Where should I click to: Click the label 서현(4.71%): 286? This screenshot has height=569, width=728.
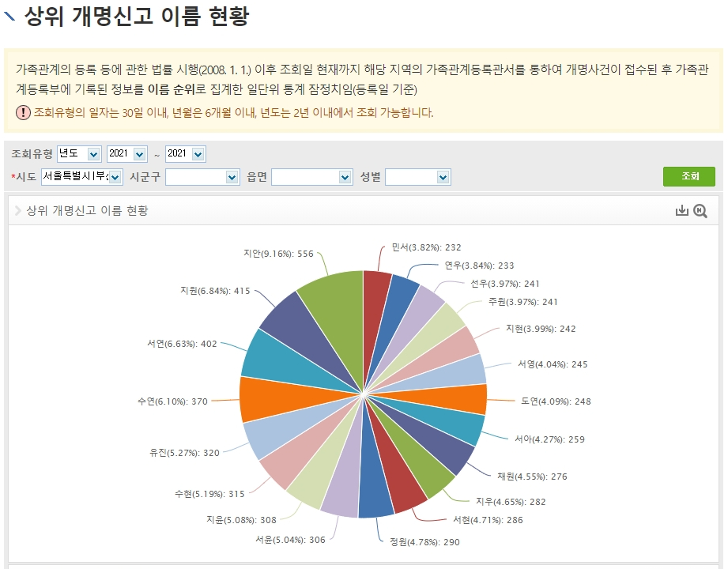coord(488,520)
